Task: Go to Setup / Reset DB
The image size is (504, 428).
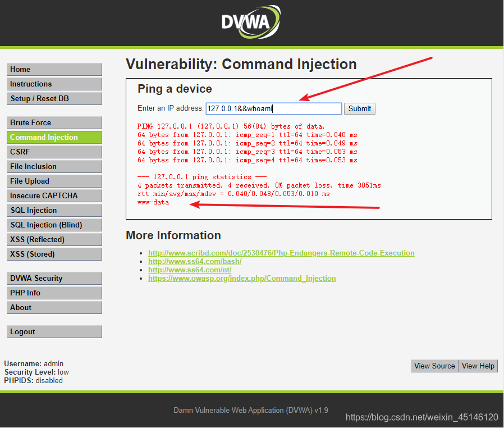Action: 54,99
